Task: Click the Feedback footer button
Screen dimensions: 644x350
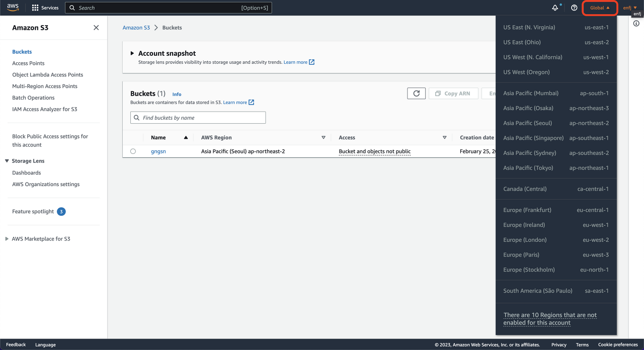Action: point(16,345)
